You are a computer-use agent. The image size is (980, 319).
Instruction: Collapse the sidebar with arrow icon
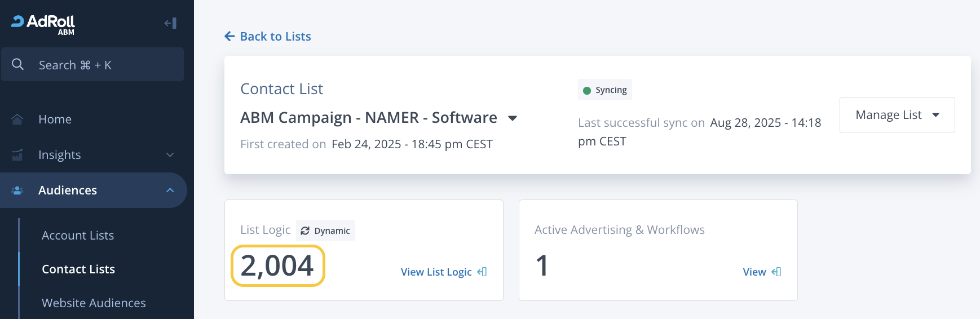[170, 23]
